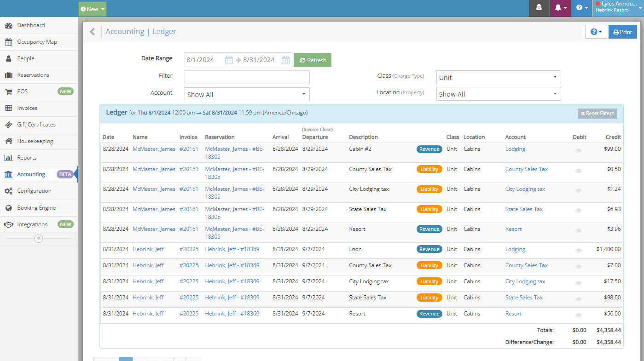The width and height of the screenshot is (644, 361).
Task: Open the cash drawer lock icon in top bar
Action: 539,8
